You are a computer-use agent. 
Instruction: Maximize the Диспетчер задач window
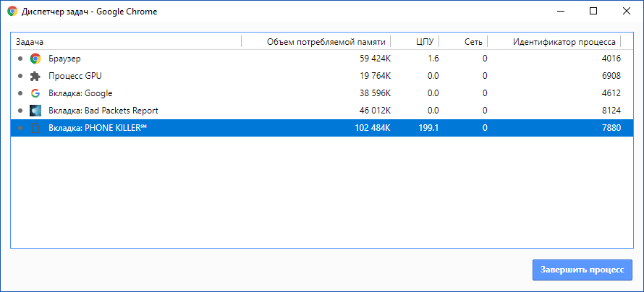(593, 11)
